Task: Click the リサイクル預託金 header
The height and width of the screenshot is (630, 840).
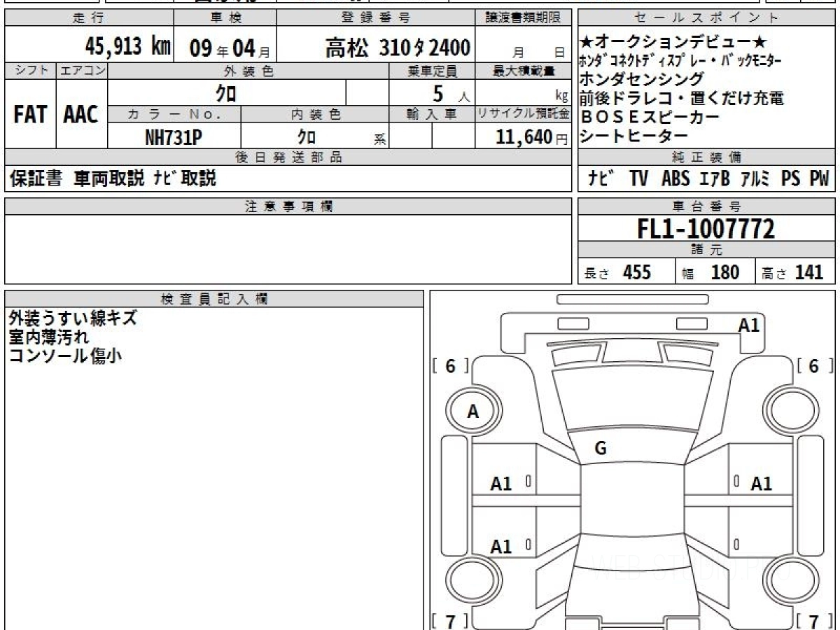Action: pos(523,114)
